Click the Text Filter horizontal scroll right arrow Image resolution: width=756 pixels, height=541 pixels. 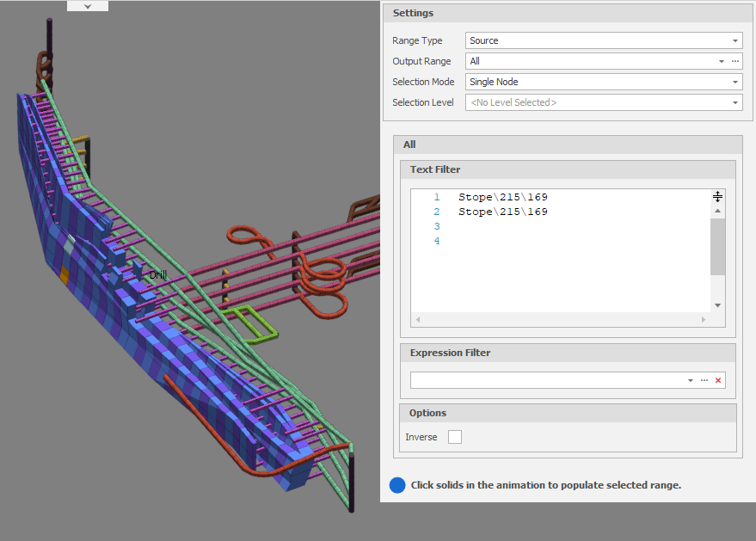pos(704,319)
